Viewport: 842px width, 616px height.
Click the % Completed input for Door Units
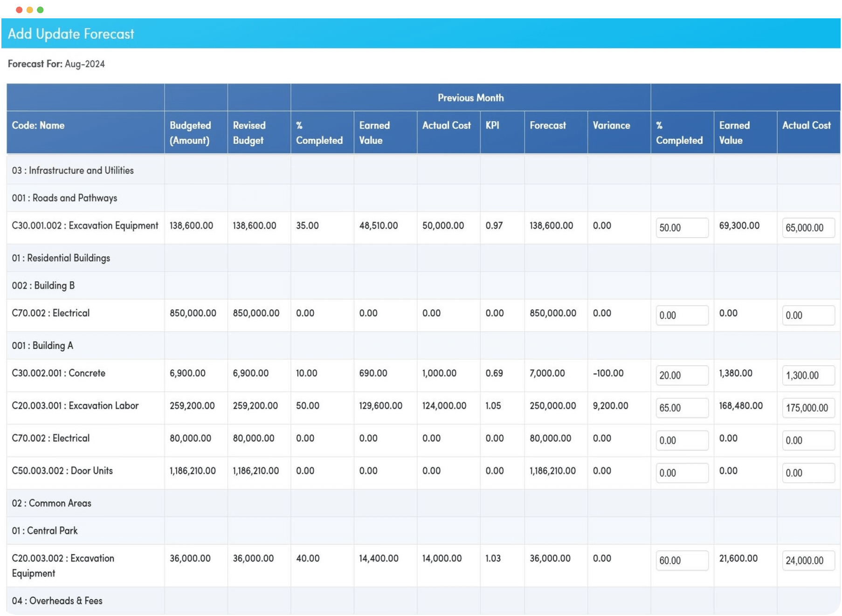coord(682,472)
